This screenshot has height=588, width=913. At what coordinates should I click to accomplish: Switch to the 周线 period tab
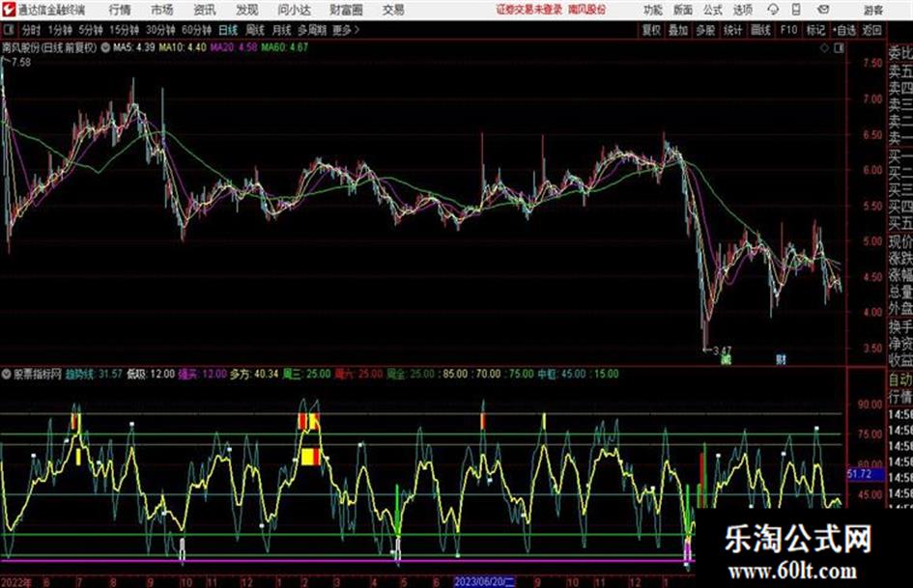coord(254,30)
